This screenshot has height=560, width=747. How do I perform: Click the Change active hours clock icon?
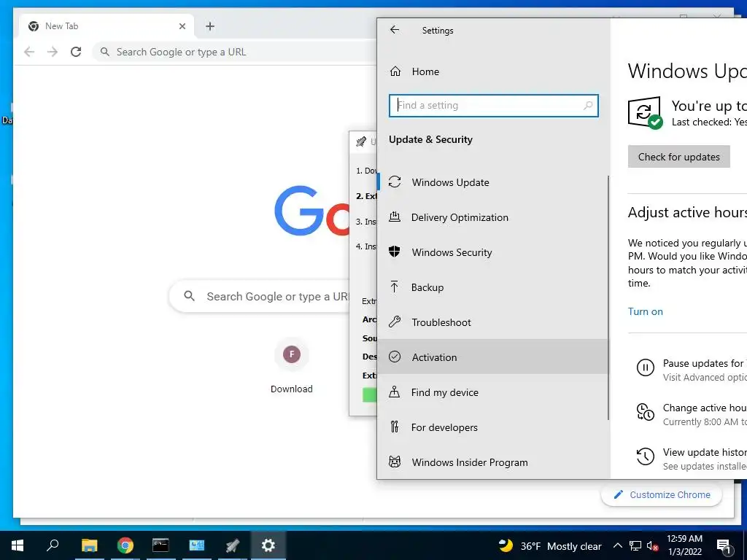tap(646, 412)
